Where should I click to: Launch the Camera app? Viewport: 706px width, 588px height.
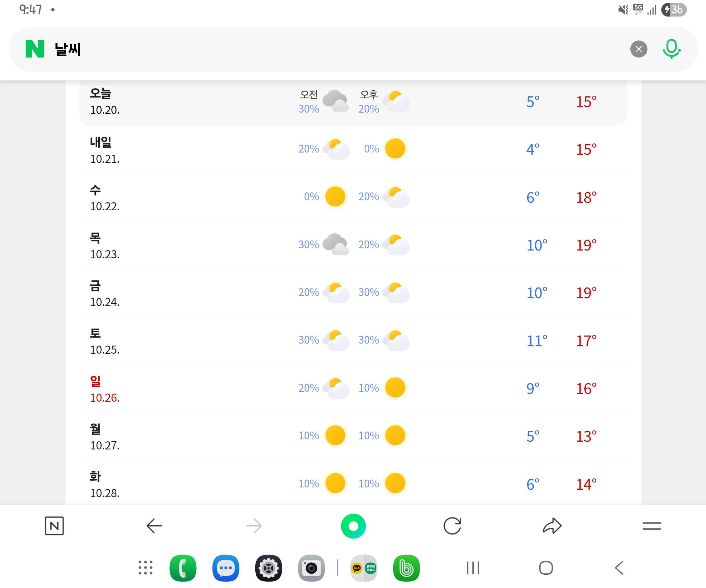(x=311, y=568)
